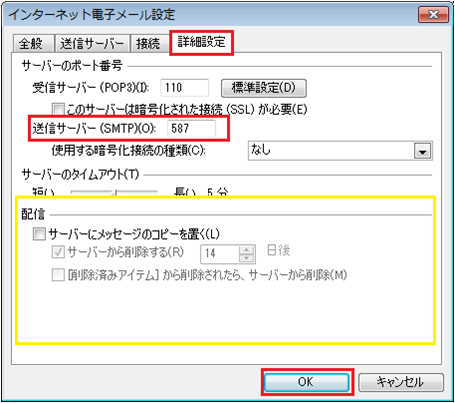This screenshot has height=403, width=455.
Task: Click the なし encryption combo box
Action: (x=340, y=151)
